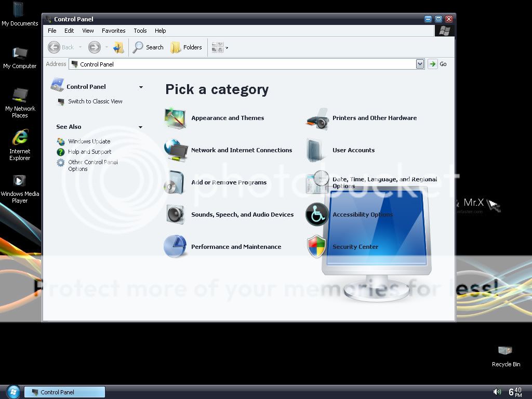Click the Security Center shield icon
This screenshot has width=532, height=399.
[316, 247]
